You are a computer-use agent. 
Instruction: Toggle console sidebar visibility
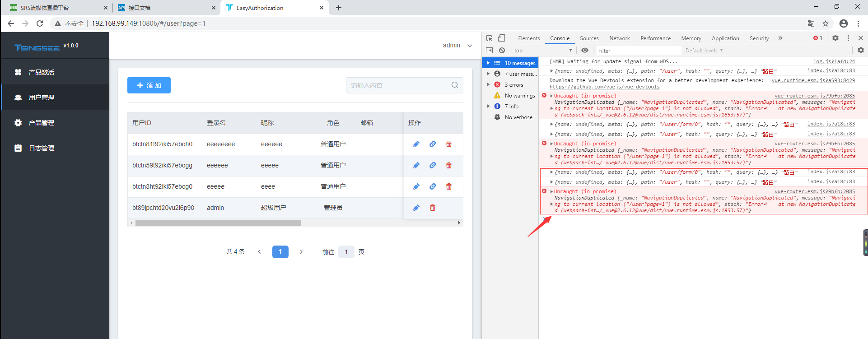[x=490, y=51]
